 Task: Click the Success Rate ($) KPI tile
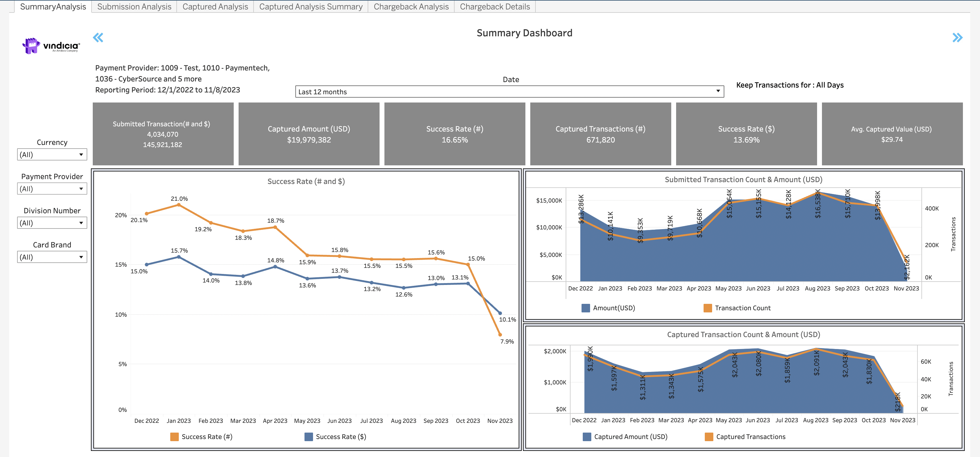click(x=746, y=134)
